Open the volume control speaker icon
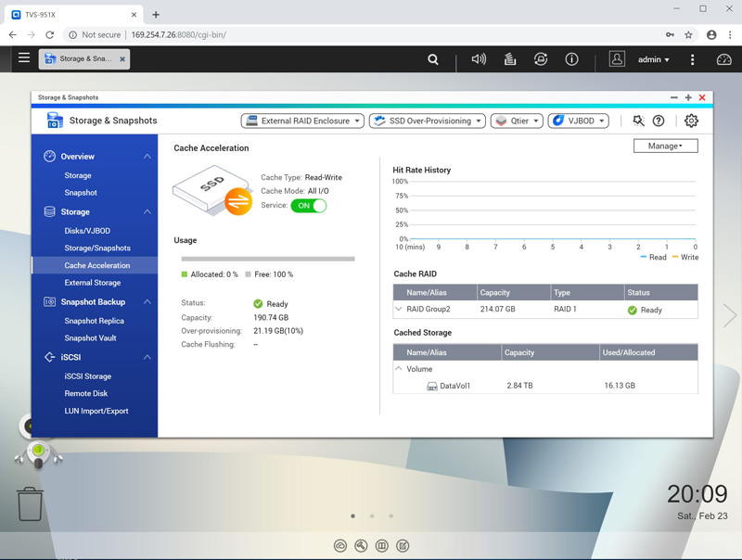 coord(479,59)
